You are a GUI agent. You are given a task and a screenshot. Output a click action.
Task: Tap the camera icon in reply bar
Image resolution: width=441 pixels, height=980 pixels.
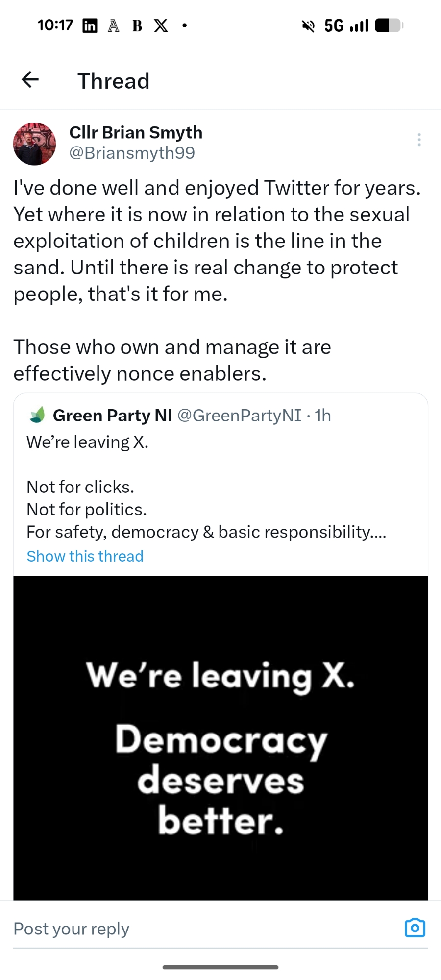click(415, 928)
